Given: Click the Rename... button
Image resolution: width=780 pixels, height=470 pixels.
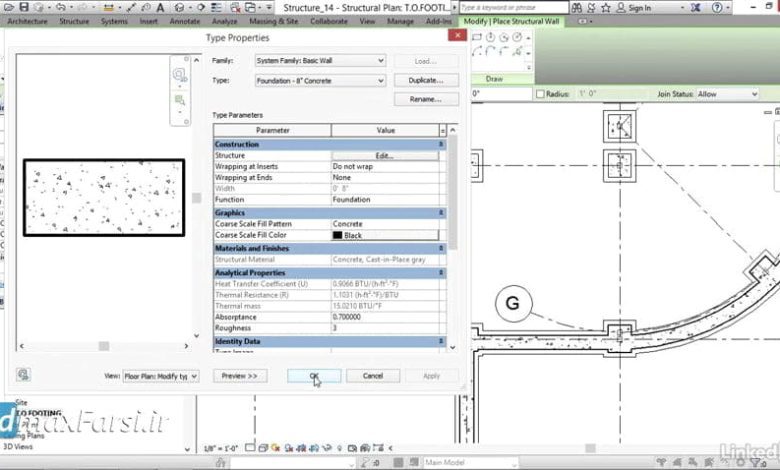Looking at the screenshot, I should point(426,99).
